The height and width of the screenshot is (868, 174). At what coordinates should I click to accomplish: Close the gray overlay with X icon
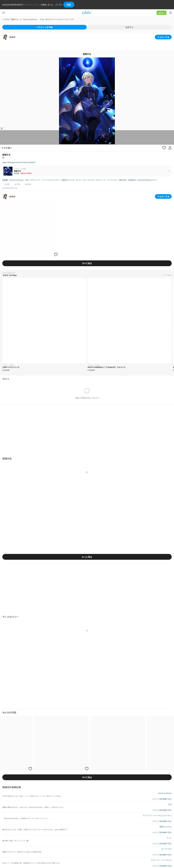tap(2, 128)
